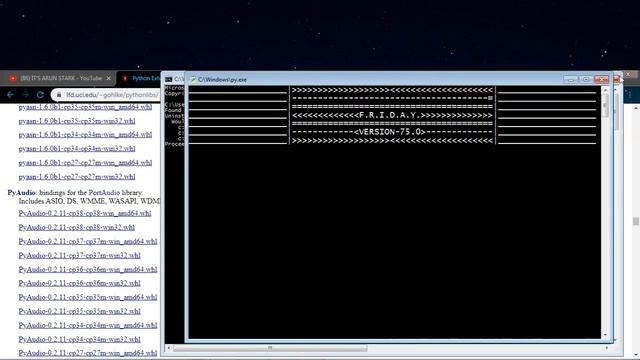The height and width of the screenshot is (360, 640).
Task: Click the py.exe window title icon
Action: click(193, 80)
